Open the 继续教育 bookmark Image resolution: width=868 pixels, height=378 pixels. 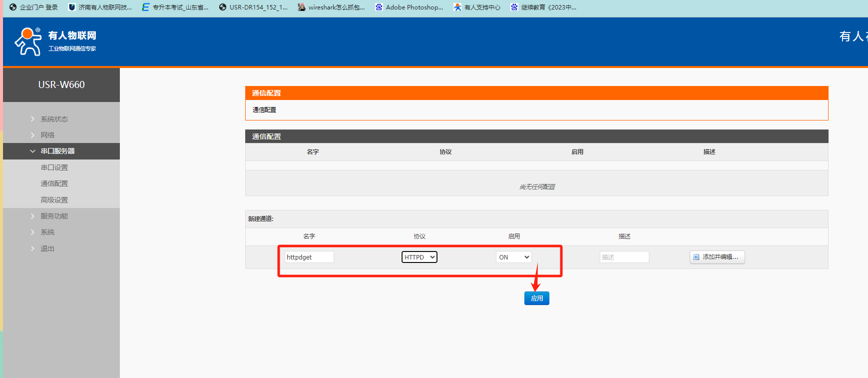point(543,7)
